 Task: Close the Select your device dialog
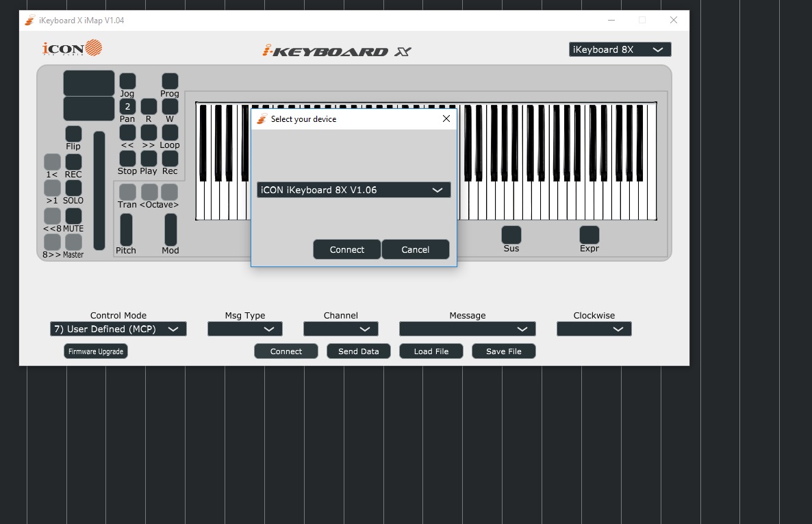(x=446, y=118)
